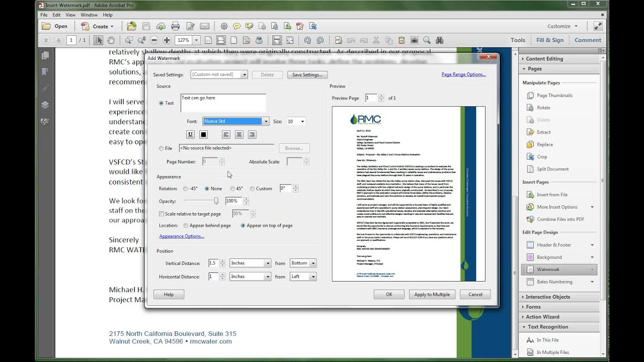Select the File source radio button
This screenshot has height=362, width=644.
(x=162, y=148)
